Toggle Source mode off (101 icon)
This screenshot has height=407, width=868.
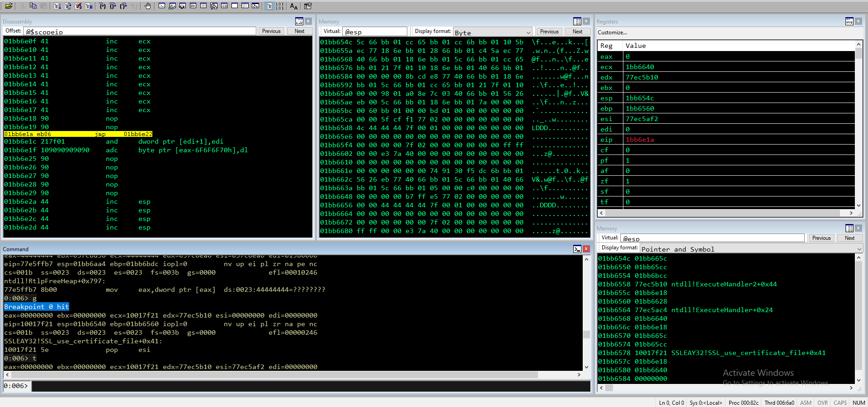280,6
